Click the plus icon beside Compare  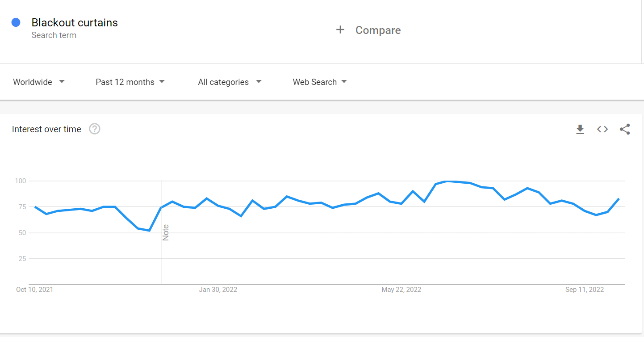pos(340,30)
